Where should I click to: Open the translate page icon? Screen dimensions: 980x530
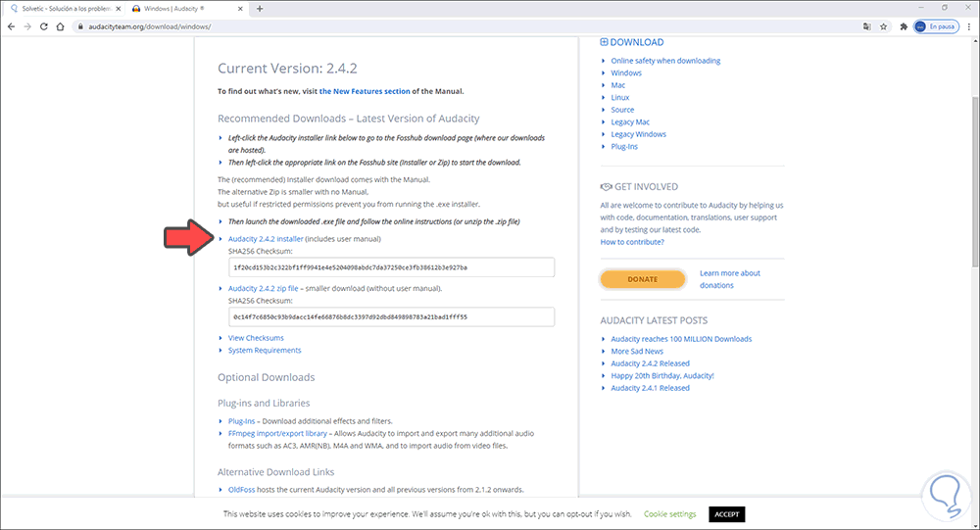pos(867,26)
